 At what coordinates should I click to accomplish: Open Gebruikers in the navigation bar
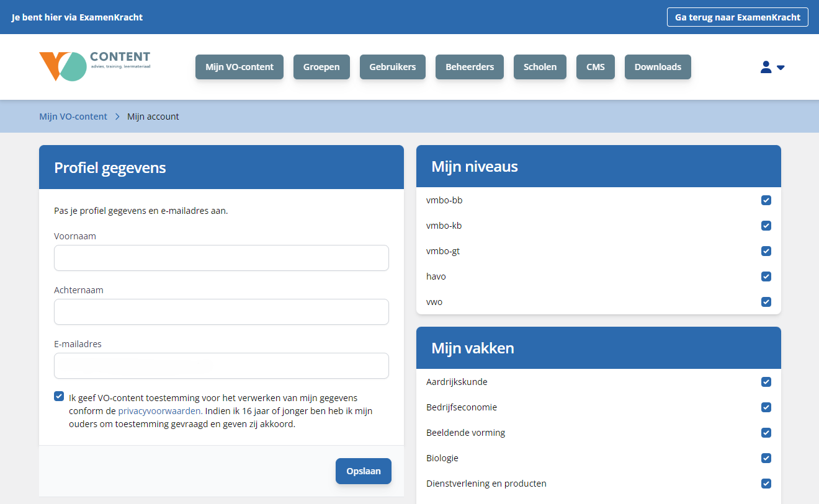(x=392, y=67)
